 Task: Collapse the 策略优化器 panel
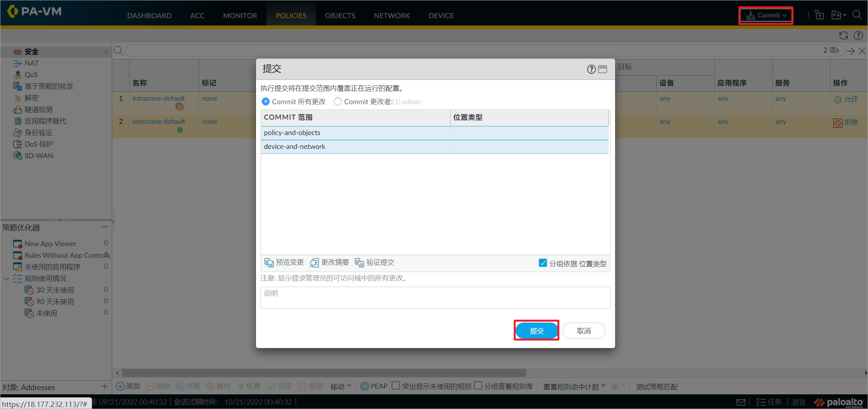105,227
